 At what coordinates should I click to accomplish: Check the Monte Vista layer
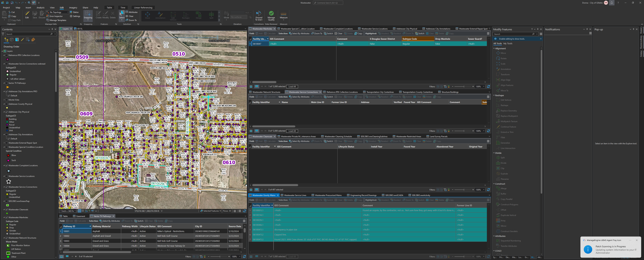point(7,100)
